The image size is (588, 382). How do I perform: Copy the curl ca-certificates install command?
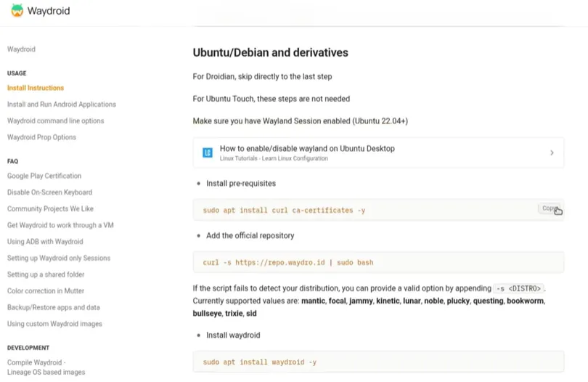pyautogui.click(x=550, y=208)
